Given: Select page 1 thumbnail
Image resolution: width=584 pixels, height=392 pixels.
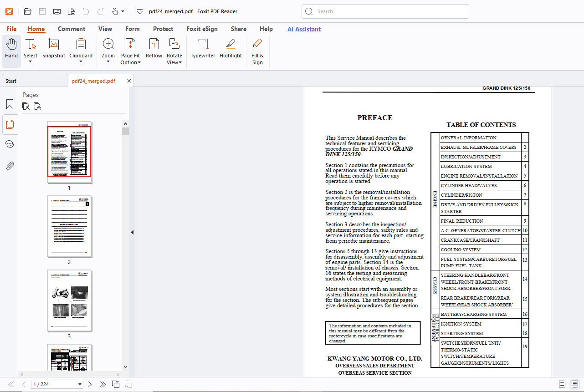Looking at the screenshot, I should pos(69,152).
